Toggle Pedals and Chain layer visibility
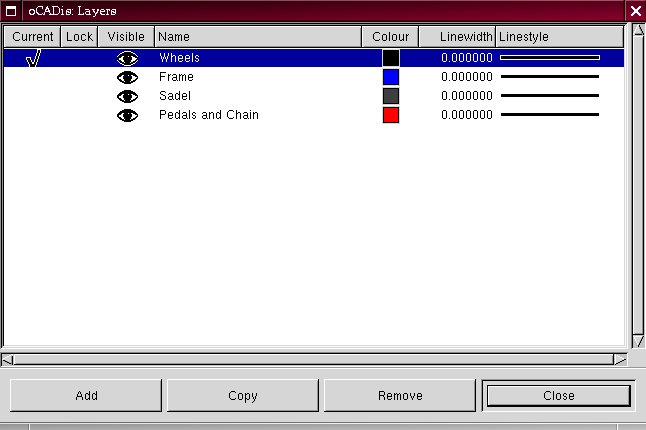Image resolution: width=646 pixels, height=430 pixels. 127,115
